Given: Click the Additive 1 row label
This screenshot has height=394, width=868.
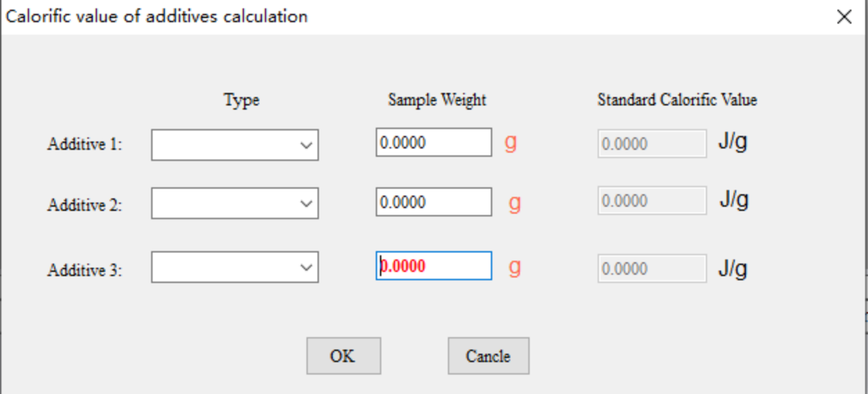Looking at the screenshot, I should (x=85, y=145).
